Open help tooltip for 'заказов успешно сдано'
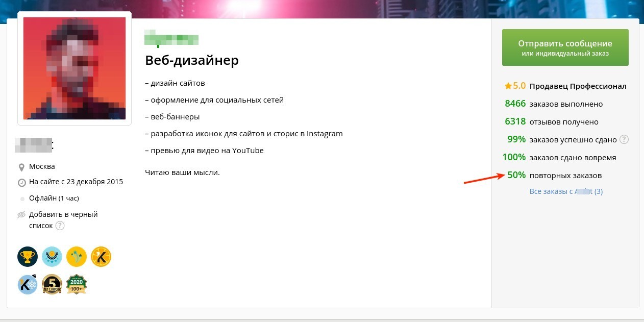The image size is (644, 322). coord(624,140)
